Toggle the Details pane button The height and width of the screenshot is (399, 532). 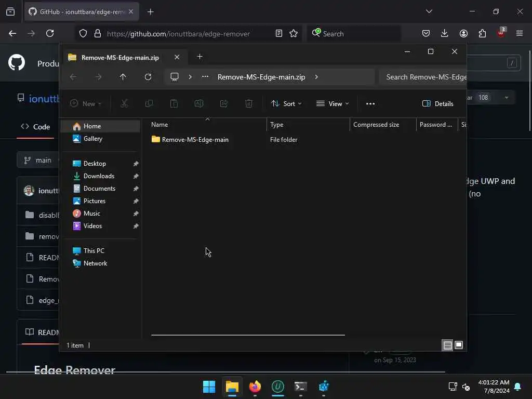tap(437, 104)
